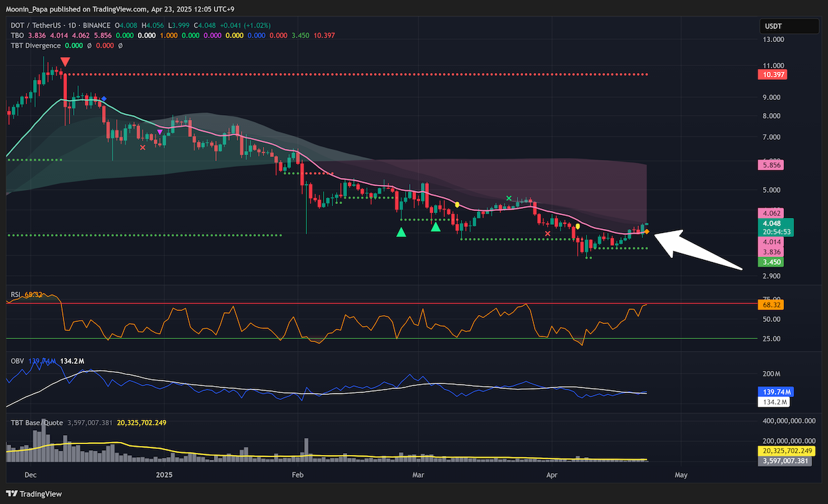The width and height of the screenshot is (828, 504).
Task: Click the 2.900 price axis tick
Action: click(773, 276)
